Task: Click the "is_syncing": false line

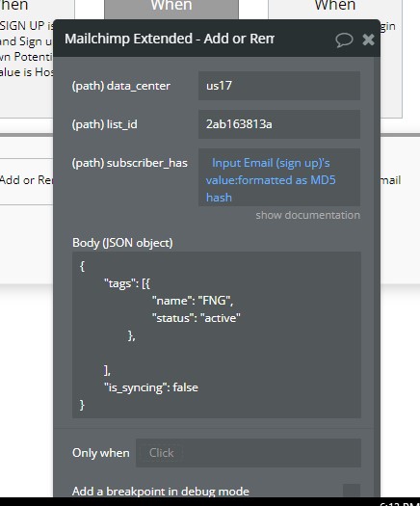Action: click(x=151, y=387)
